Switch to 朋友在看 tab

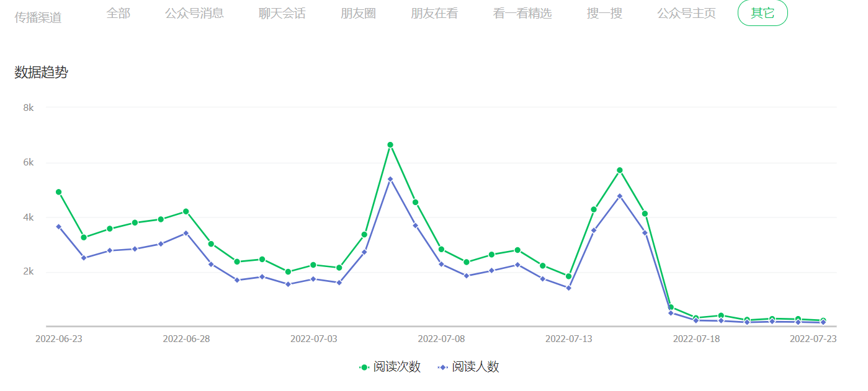click(x=434, y=13)
